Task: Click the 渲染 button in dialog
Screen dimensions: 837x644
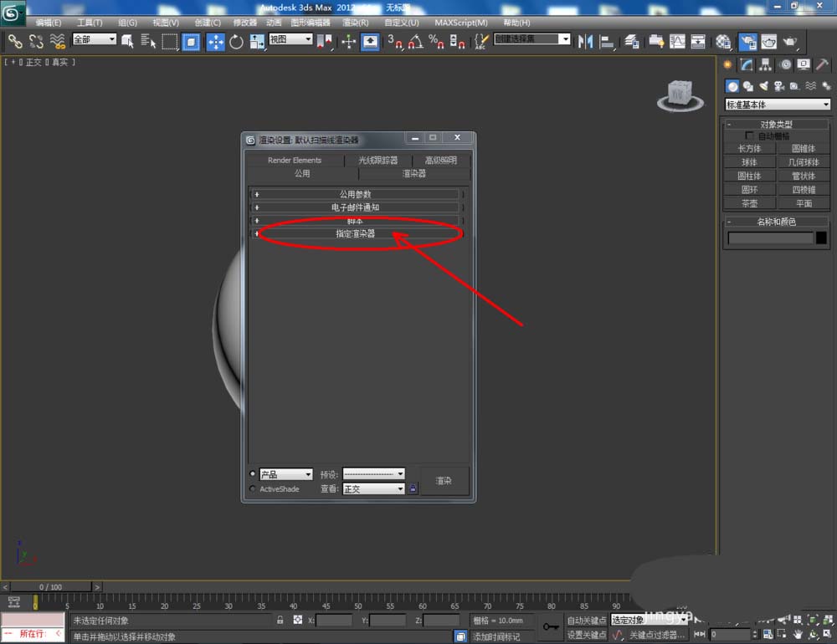Action: (x=444, y=481)
